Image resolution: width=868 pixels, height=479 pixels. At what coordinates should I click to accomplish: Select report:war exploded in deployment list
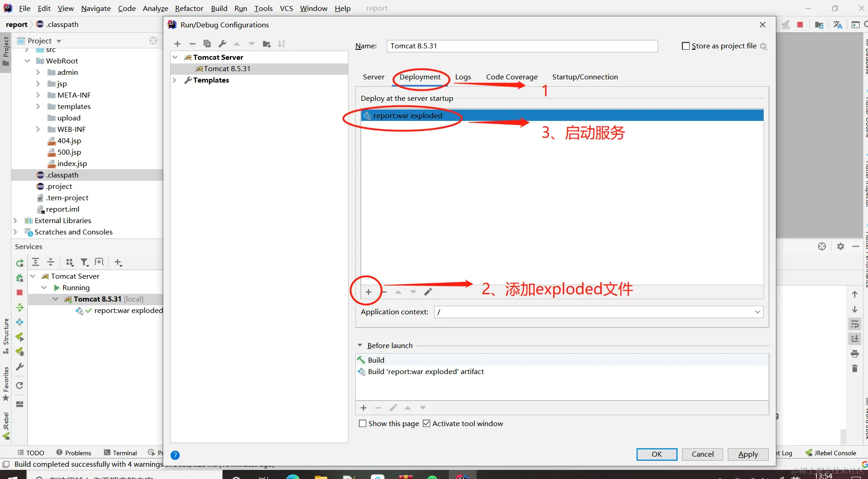coord(562,115)
